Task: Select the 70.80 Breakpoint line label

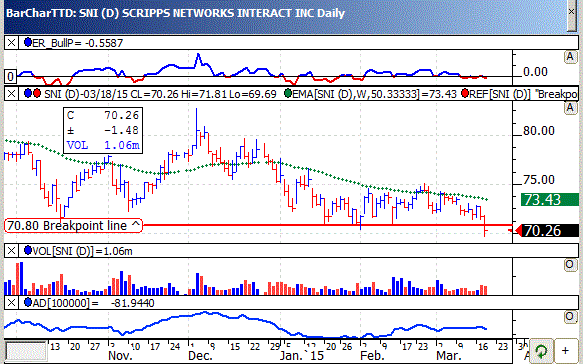Action: [x=74, y=226]
